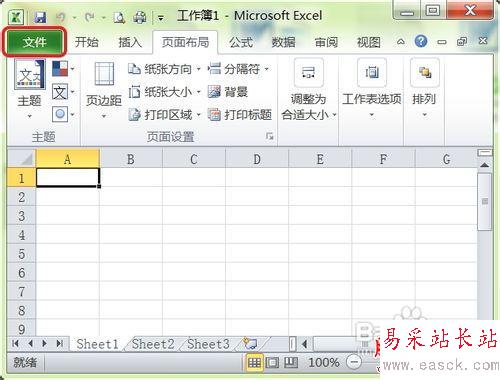500x380 pixels.
Task: Select column D header
Action: pyautogui.click(x=257, y=159)
